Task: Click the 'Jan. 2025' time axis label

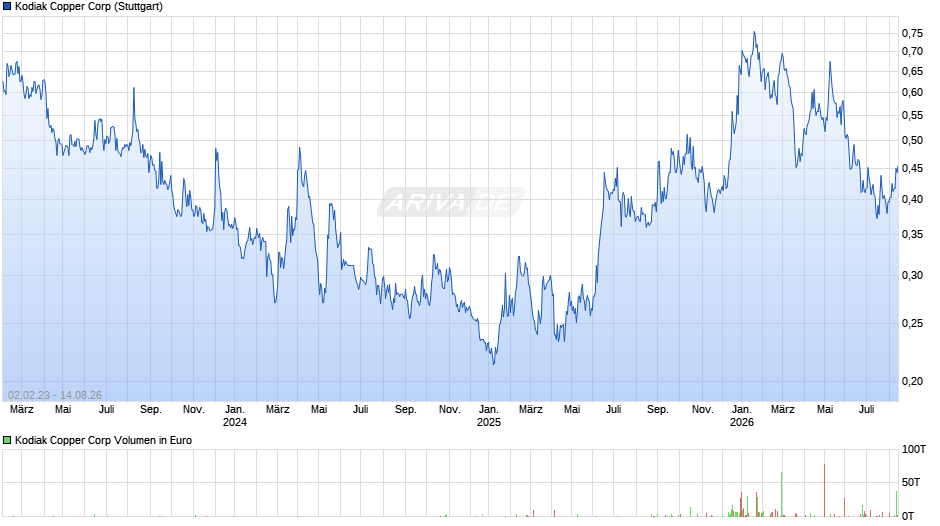Action: coord(489,416)
